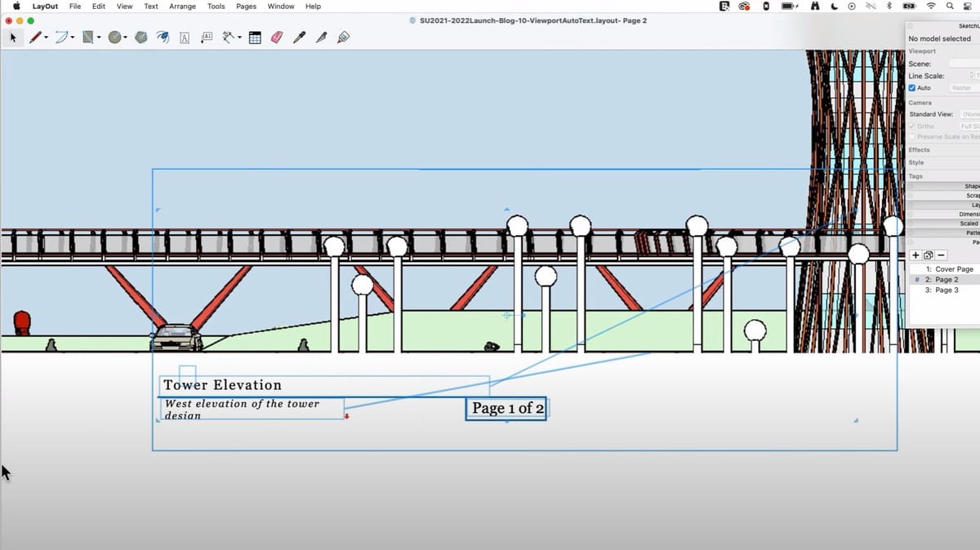980x550 pixels.
Task: Insert a table with Table tool
Action: (x=255, y=38)
